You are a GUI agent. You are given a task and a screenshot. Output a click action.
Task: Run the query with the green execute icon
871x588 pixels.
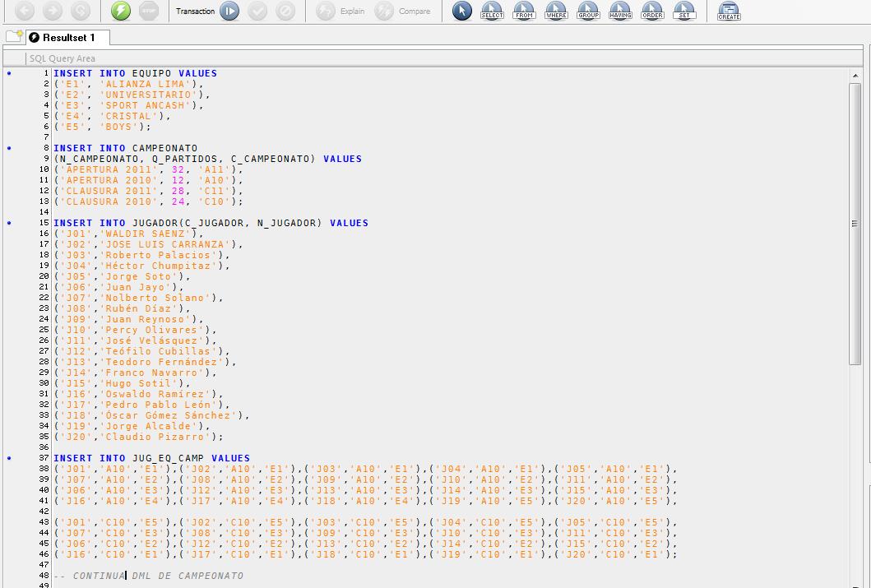coord(117,11)
